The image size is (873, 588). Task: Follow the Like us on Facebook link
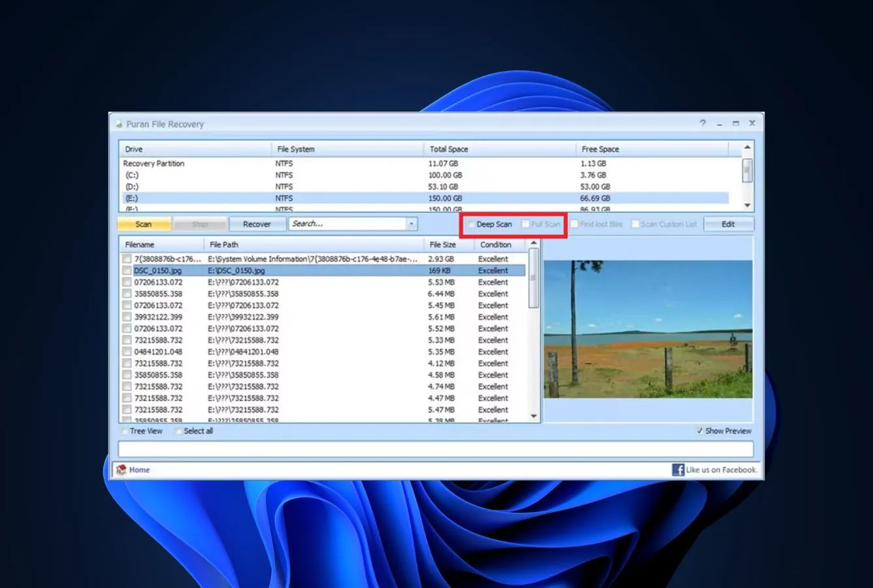(721, 470)
